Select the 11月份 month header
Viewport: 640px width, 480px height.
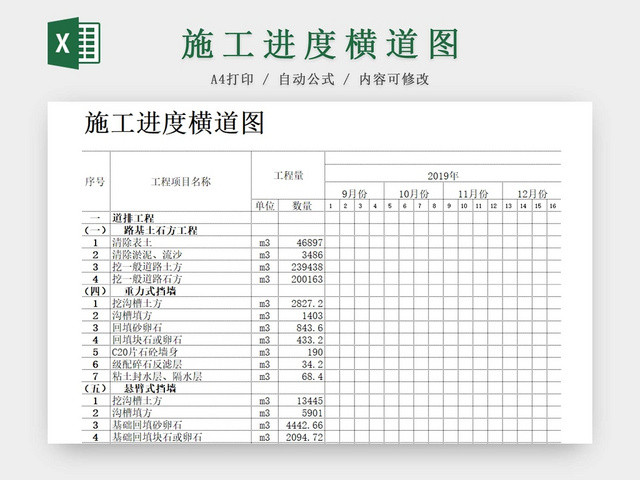point(473,193)
